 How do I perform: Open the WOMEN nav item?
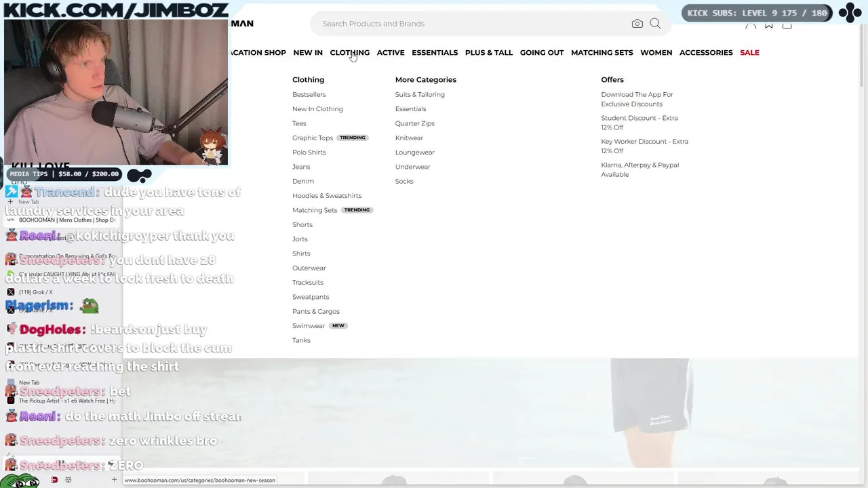[656, 52]
